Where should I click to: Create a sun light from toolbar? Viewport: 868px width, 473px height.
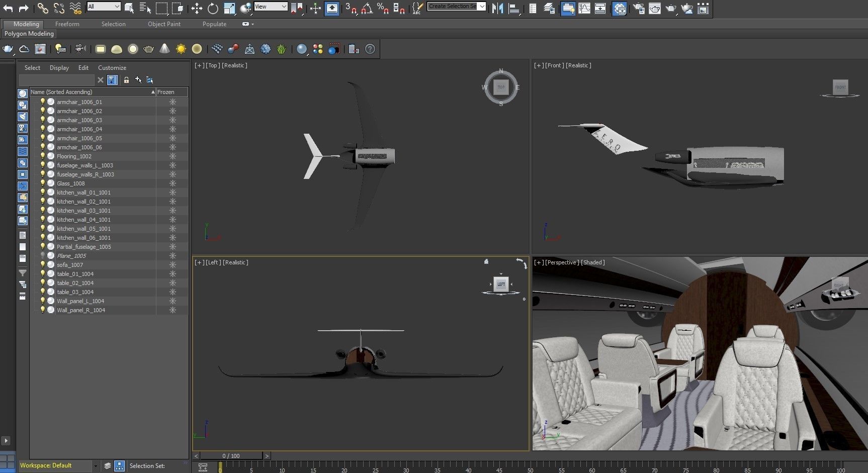click(181, 49)
